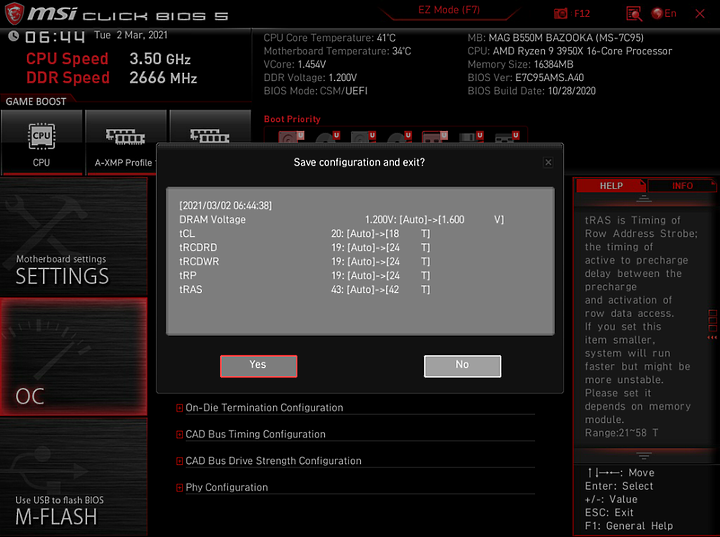720x537 pixels.
Task: Click the DDR Speed 2666 MHz readout
Action: click(112, 78)
